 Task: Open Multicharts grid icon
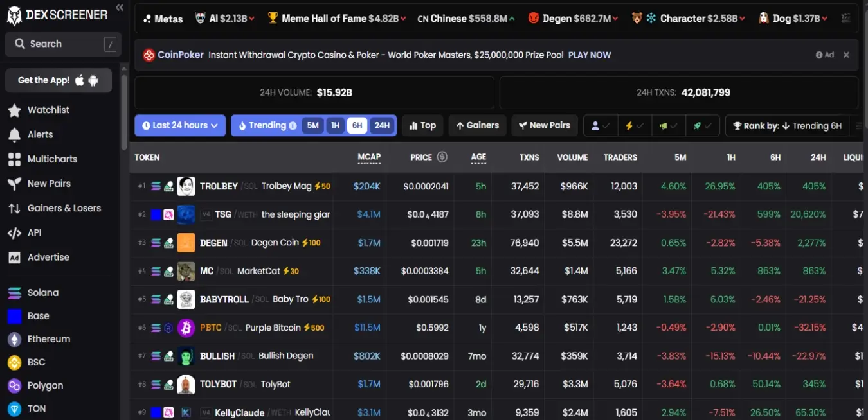(14, 159)
